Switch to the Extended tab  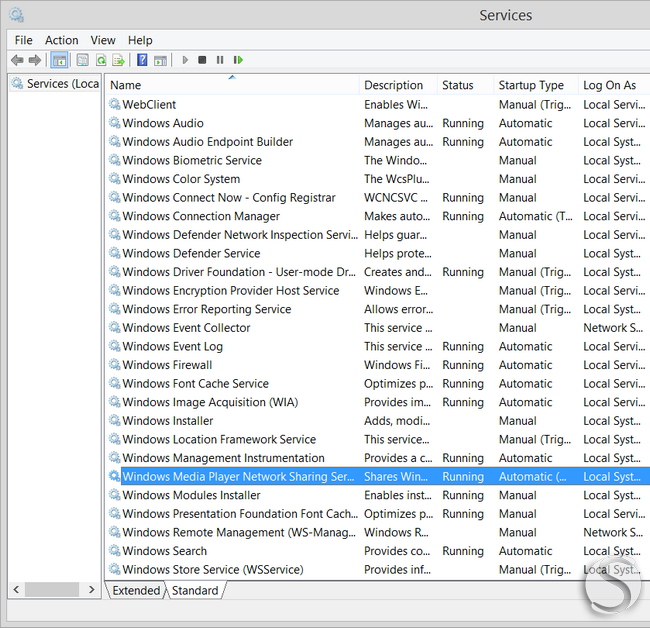136,590
